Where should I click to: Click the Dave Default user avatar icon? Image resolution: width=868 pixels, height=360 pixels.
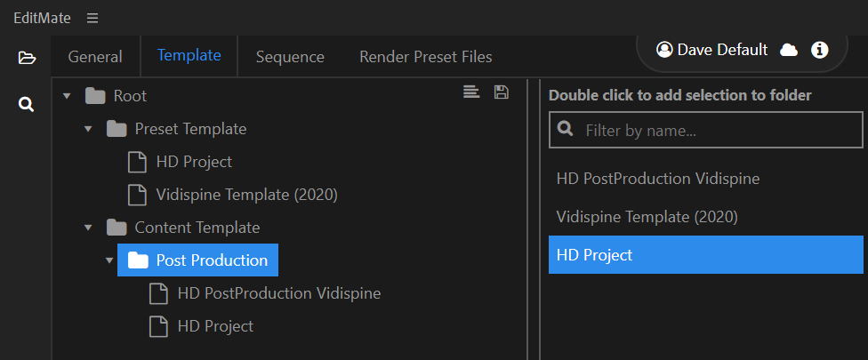click(663, 50)
